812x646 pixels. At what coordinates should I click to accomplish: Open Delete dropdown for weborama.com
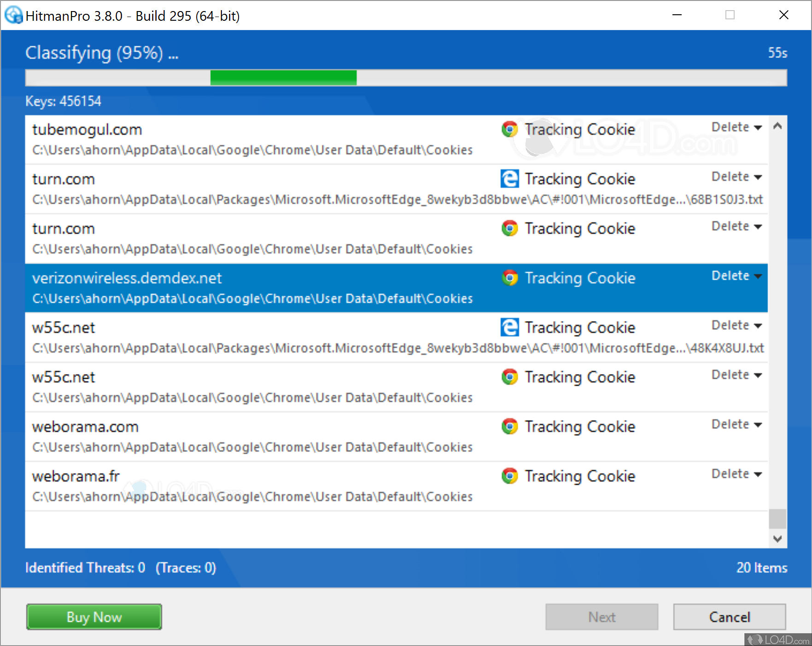(x=736, y=424)
